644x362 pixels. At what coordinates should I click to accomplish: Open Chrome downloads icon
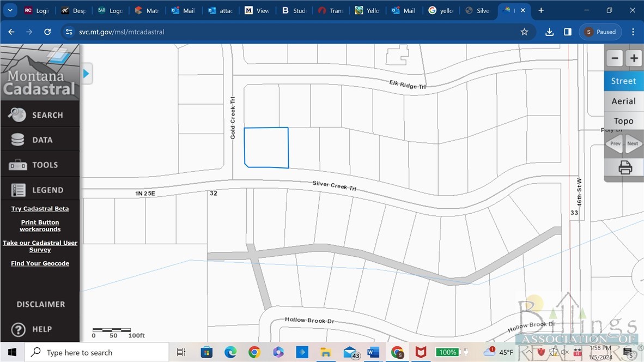pyautogui.click(x=549, y=32)
